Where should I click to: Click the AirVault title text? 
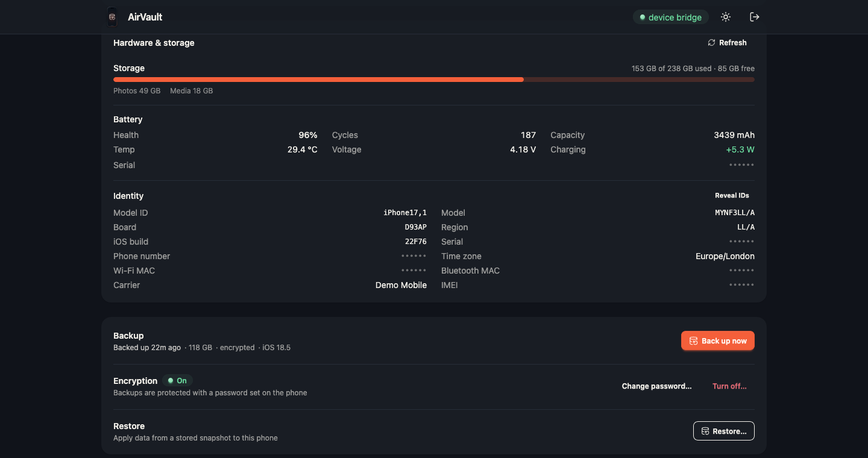pos(145,17)
